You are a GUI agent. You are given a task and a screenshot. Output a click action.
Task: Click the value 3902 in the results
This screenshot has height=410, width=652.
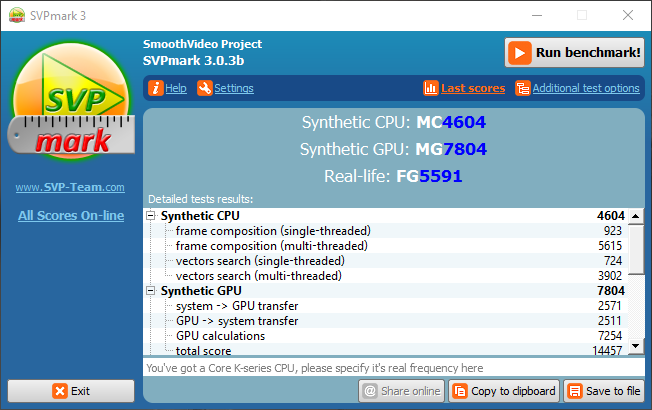click(610, 276)
